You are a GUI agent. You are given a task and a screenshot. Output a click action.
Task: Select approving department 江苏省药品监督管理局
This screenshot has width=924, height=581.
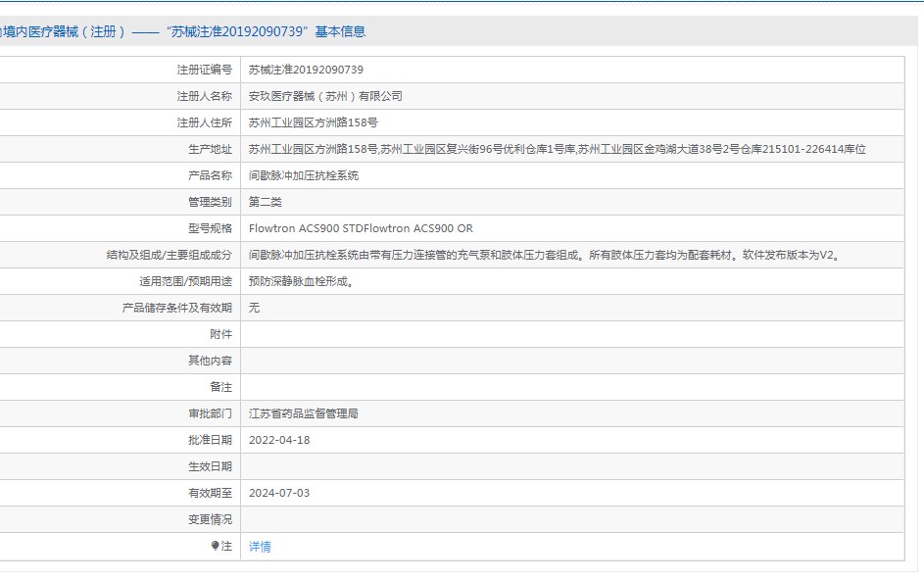click(304, 413)
